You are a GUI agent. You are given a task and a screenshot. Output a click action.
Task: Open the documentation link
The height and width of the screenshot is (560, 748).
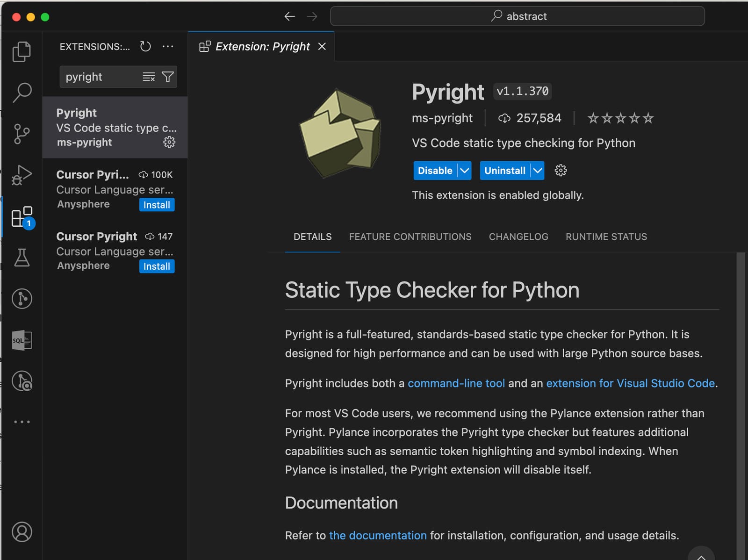click(x=377, y=535)
